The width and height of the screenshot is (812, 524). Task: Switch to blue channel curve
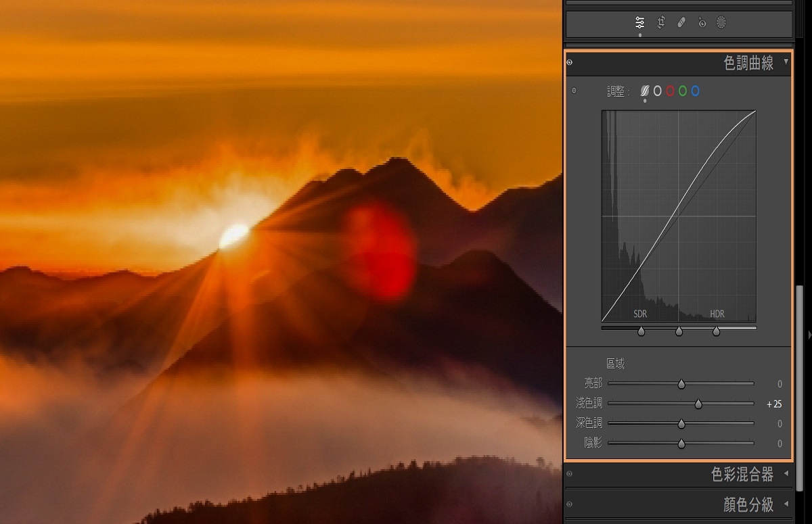[695, 91]
